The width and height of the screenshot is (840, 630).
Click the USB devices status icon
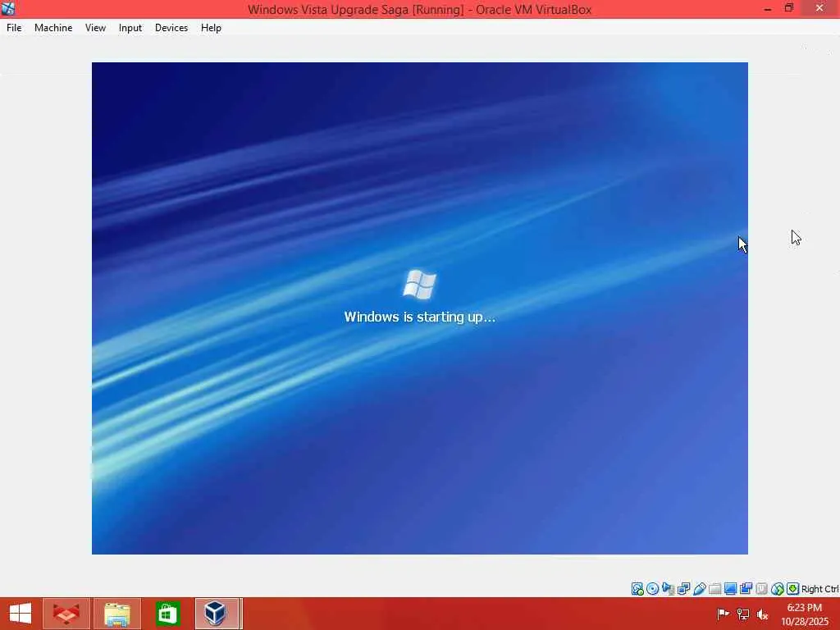(x=699, y=589)
